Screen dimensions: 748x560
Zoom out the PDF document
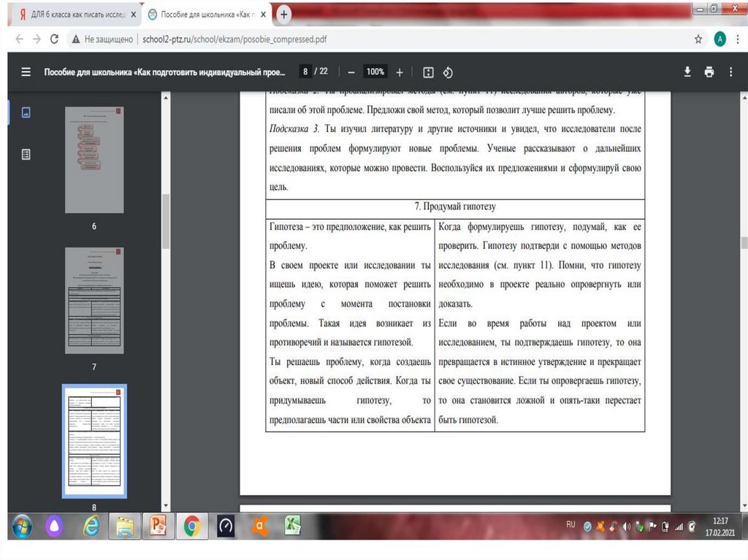click(351, 72)
